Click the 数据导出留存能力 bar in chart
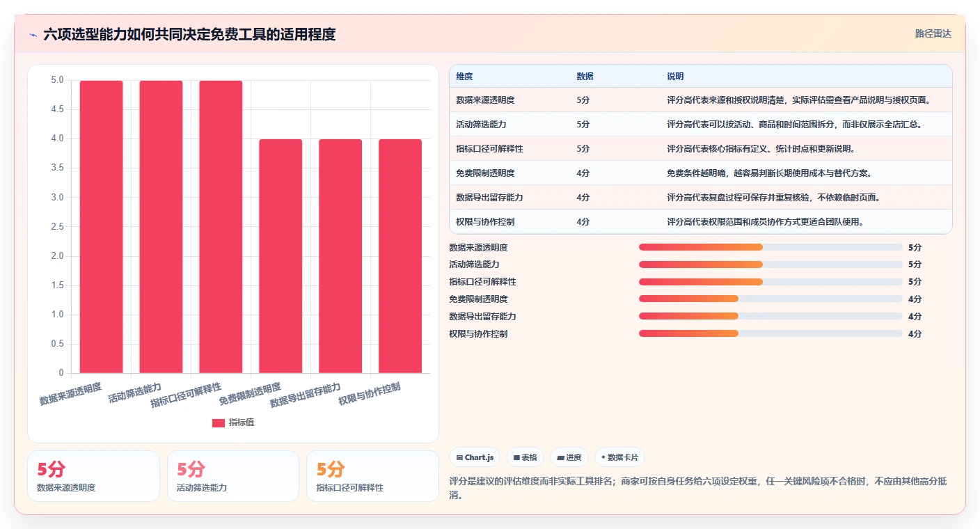This screenshot has width=980, height=529. point(340,256)
